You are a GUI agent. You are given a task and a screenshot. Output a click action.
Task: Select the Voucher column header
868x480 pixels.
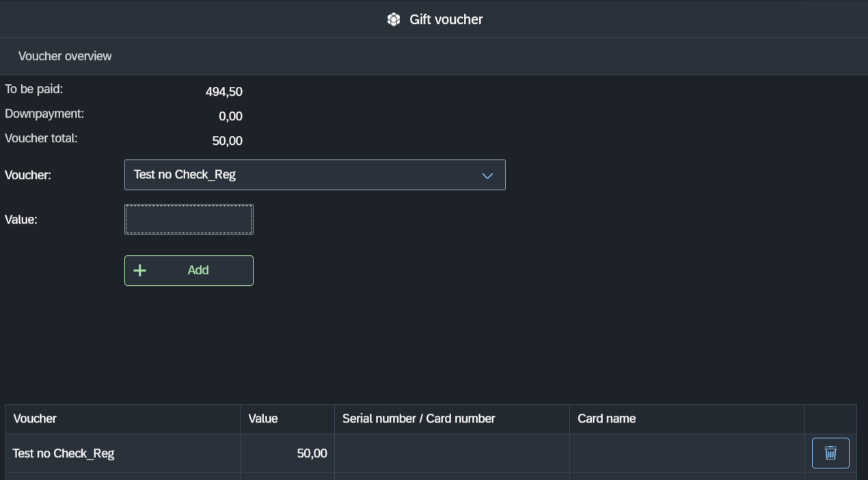pos(35,418)
